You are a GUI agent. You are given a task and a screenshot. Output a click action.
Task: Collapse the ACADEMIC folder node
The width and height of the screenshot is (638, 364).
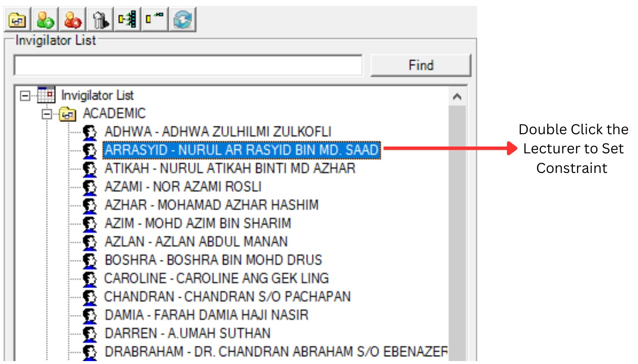click(x=47, y=114)
